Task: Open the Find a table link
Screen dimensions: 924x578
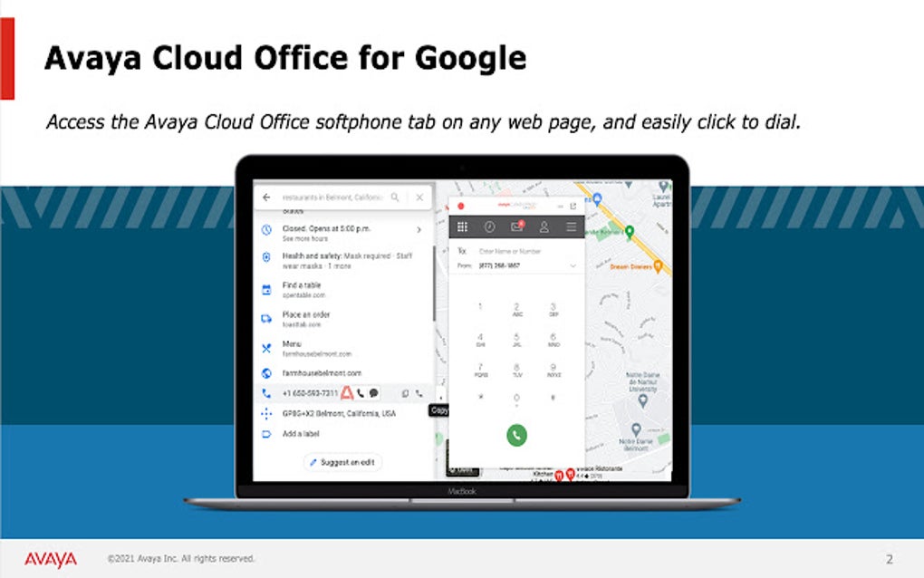Action: coord(303,290)
